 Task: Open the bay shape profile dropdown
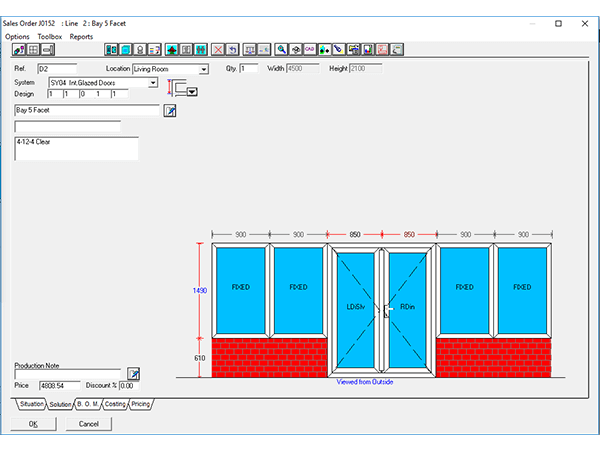pos(192,91)
